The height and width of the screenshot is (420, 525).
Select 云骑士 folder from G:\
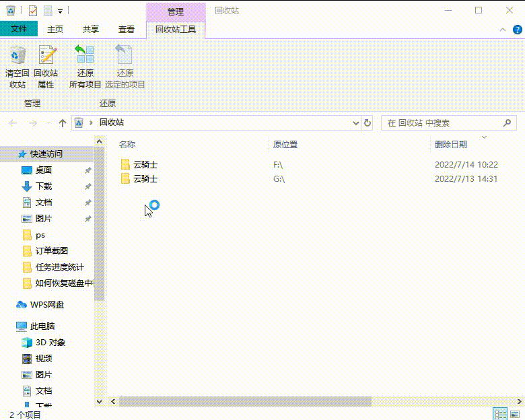139,179
